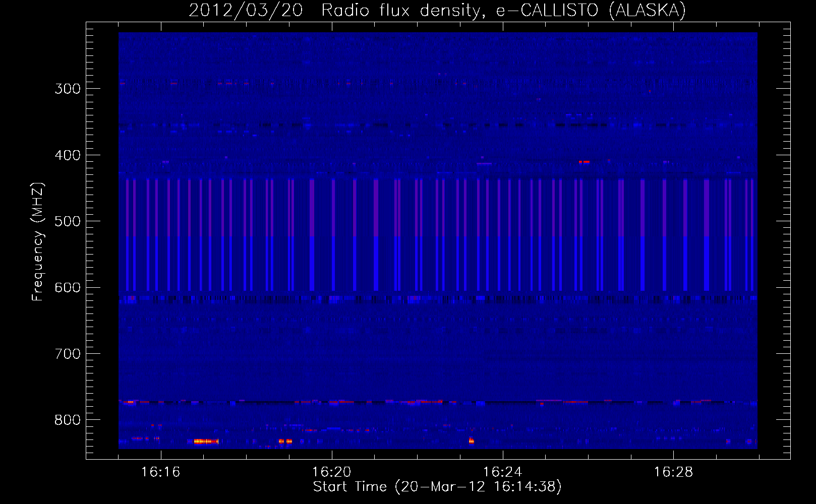Click the 16:28 time tick label

[673, 472]
